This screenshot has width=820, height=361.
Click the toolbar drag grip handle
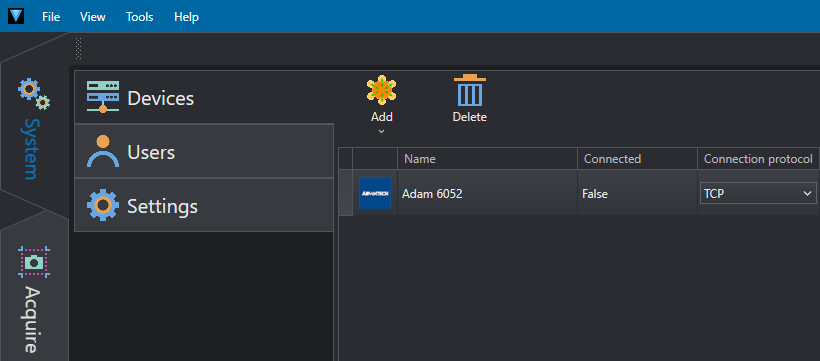78,48
